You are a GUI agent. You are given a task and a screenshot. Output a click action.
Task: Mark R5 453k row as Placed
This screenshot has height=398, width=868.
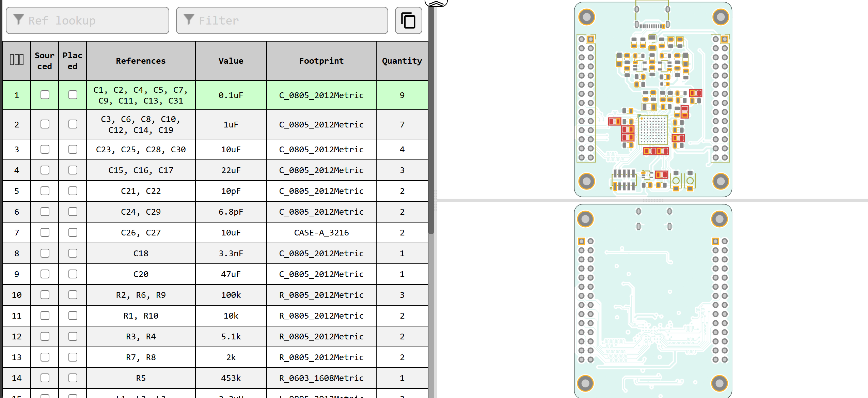(73, 378)
